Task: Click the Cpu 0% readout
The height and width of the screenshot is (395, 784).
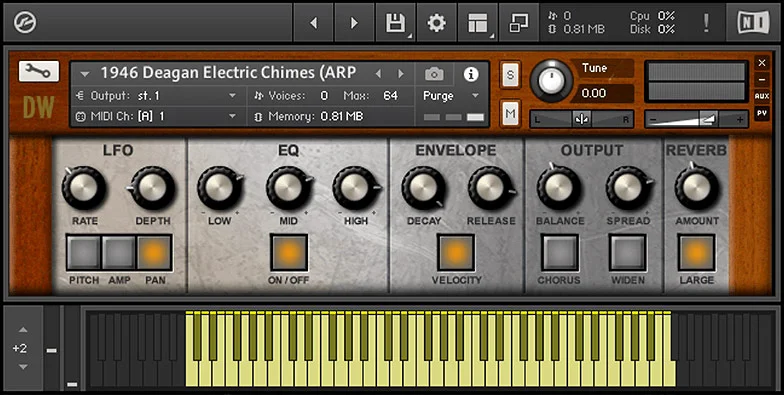Action: pyautogui.click(x=652, y=16)
